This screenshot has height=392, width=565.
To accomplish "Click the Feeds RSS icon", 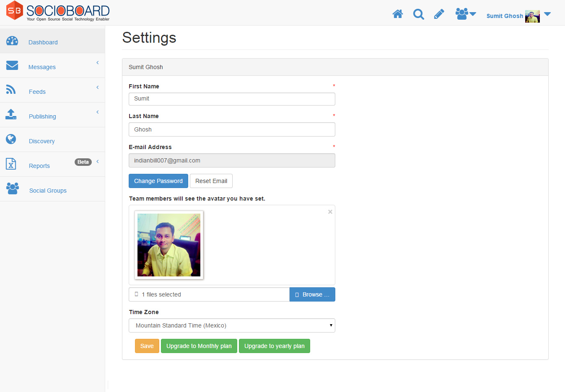I will tap(11, 90).
